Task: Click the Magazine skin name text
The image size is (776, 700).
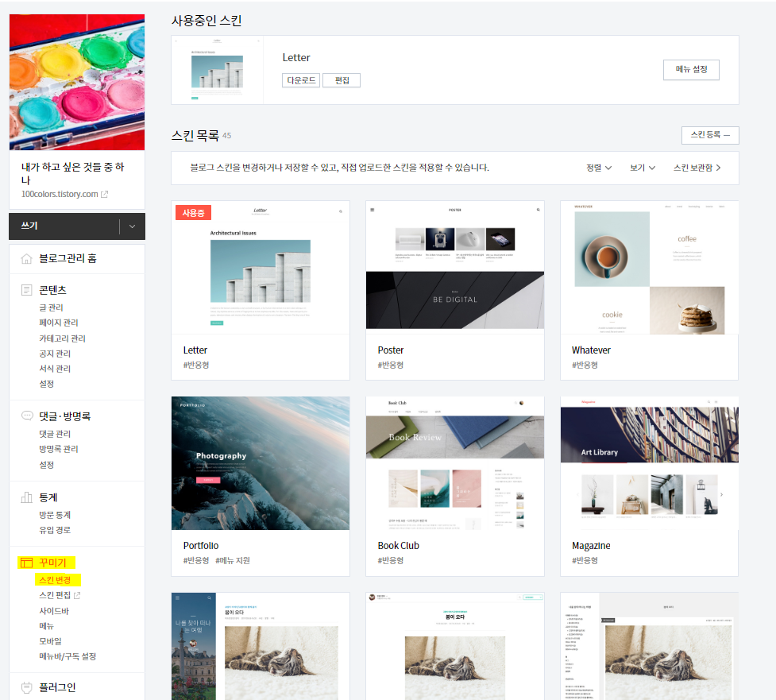Action: point(591,546)
